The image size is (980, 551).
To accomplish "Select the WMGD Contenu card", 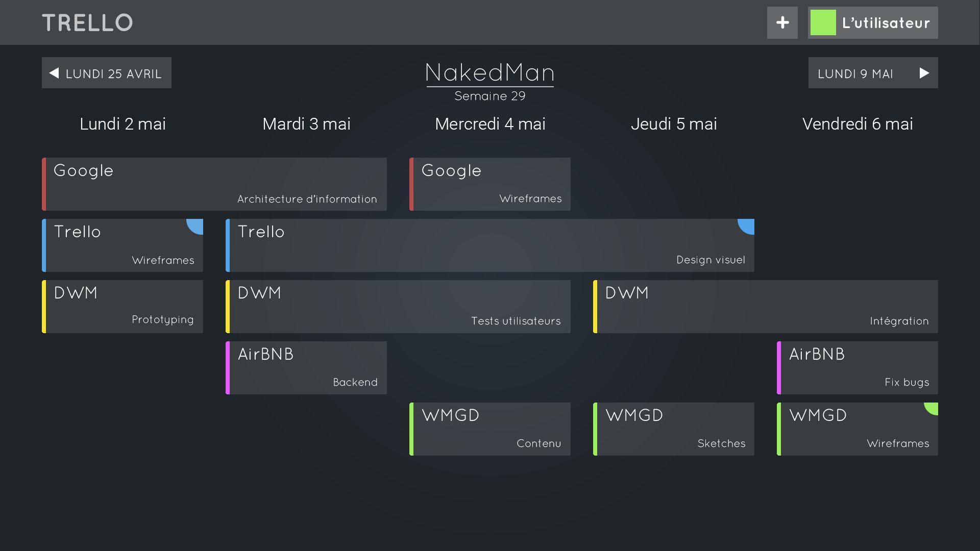I will click(x=490, y=429).
